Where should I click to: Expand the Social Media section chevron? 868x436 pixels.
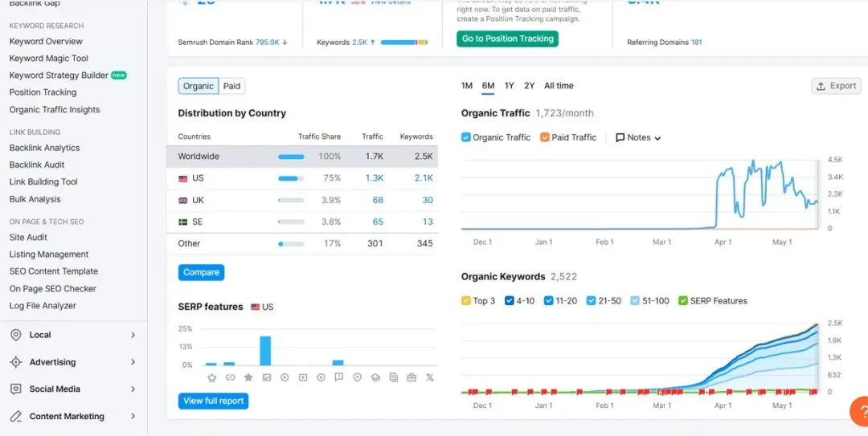[133, 389]
